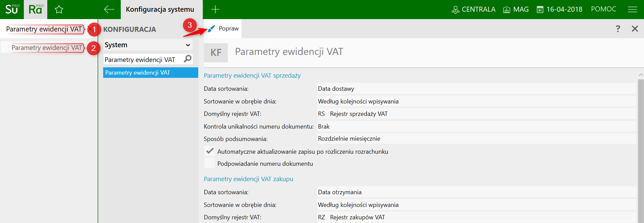Enable Podpowiadanie numeru dokumentu checkbox
Screen dimensions: 644x223
pyautogui.click(x=210, y=163)
